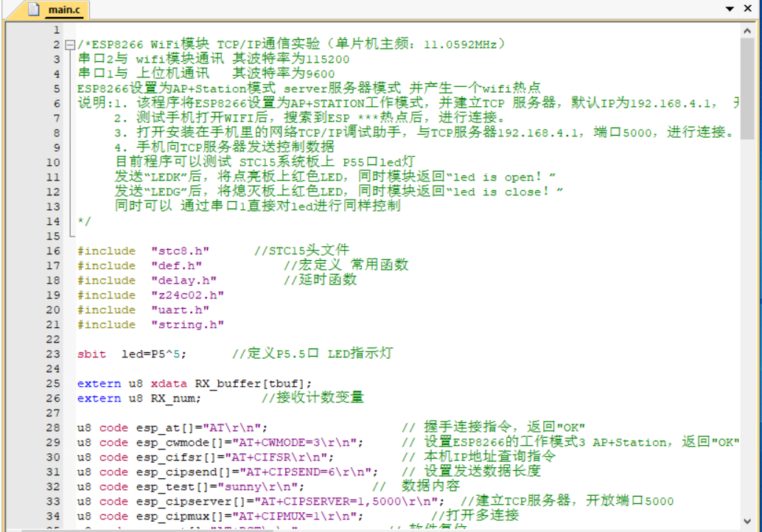Click the main.c file icon in tab
Image resolution: width=762 pixels, height=532 pixels.
click(34, 10)
